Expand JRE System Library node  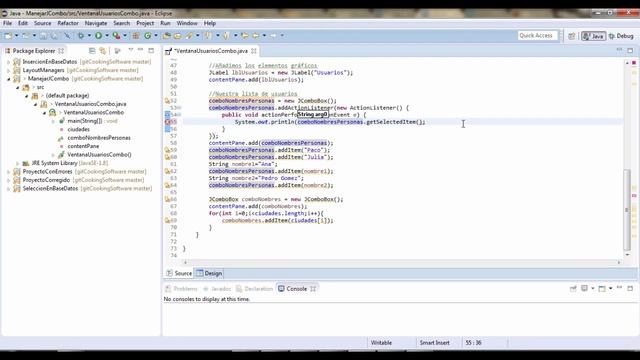point(18,163)
